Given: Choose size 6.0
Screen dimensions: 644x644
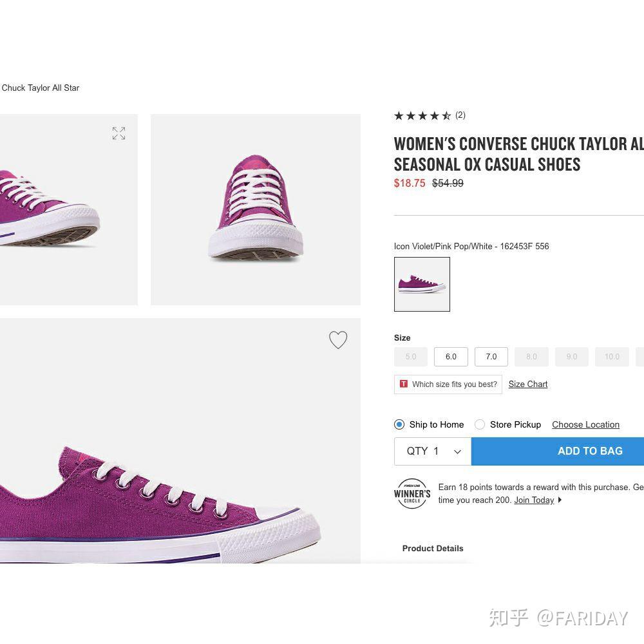Looking at the screenshot, I should point(451,357).
